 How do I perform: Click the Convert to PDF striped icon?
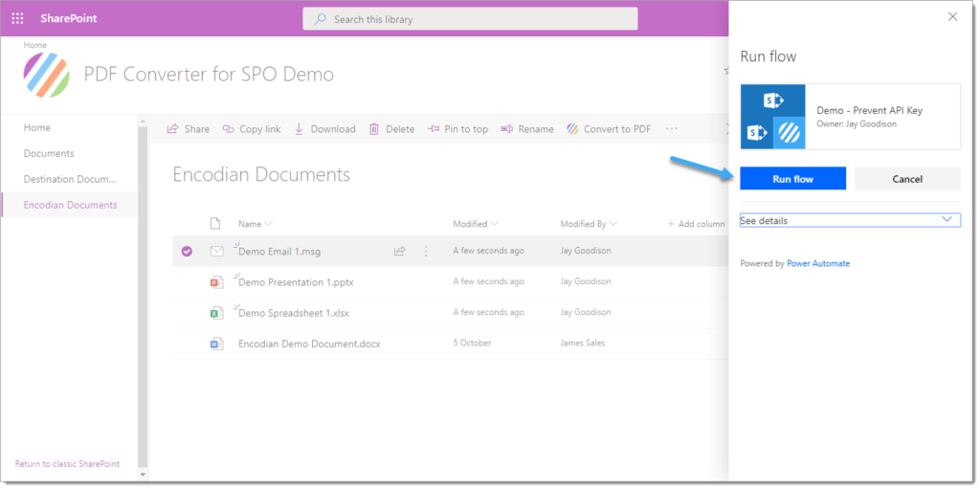coord(572,129)
